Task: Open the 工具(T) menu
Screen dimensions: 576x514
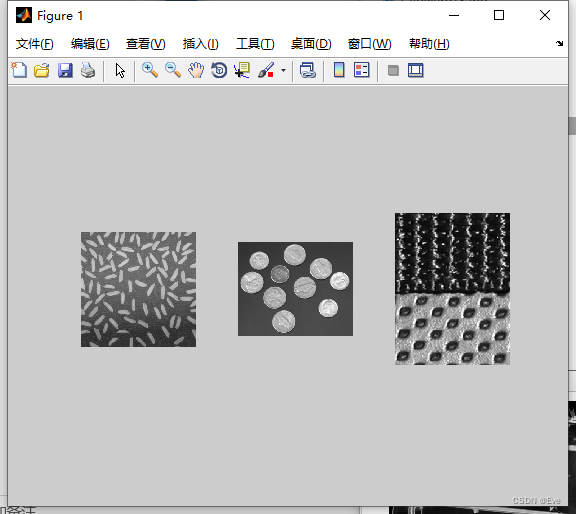Action: (255, 44)
